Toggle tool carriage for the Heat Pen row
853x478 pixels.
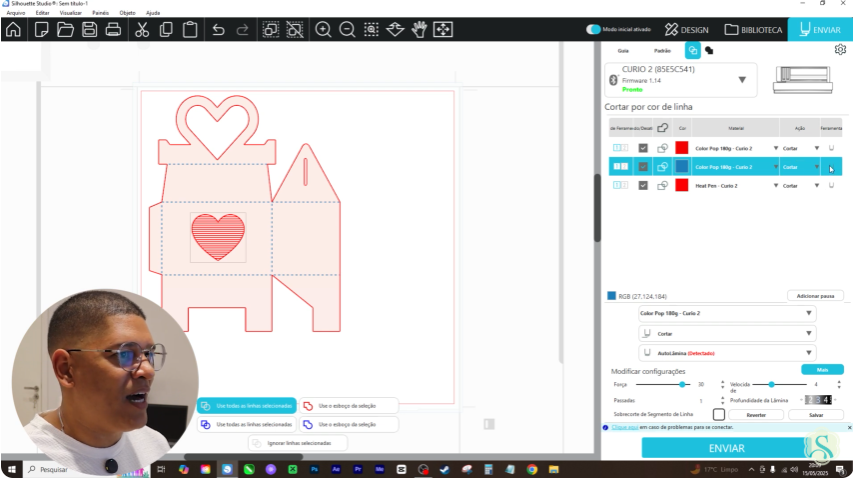621,185
